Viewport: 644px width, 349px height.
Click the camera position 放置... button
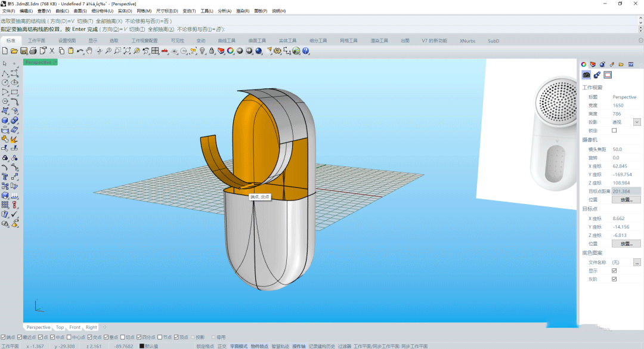(x=626, y=199)
